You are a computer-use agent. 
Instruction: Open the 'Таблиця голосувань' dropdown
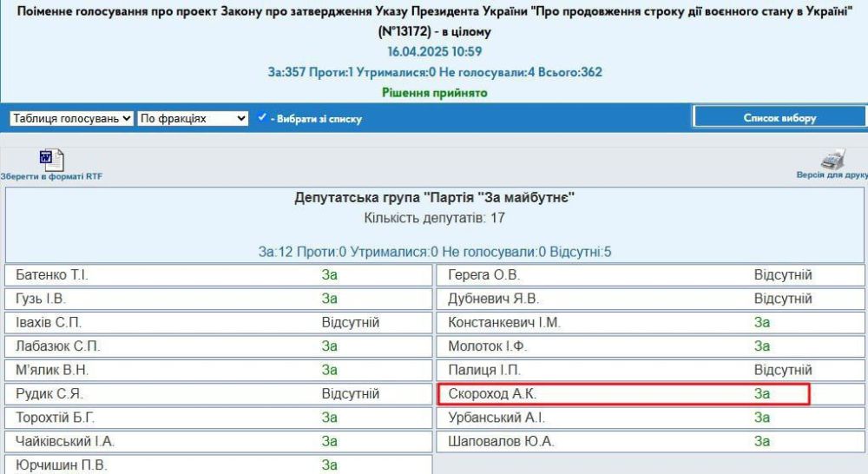(71, 118)
